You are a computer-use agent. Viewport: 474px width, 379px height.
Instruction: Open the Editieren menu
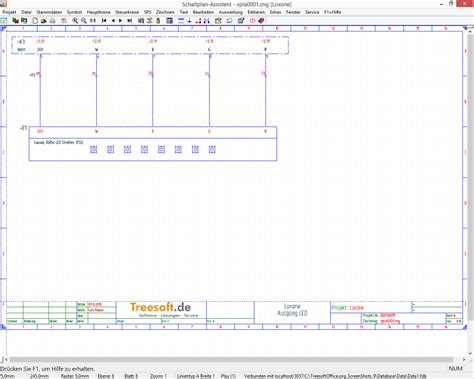[x=256, y=12]
